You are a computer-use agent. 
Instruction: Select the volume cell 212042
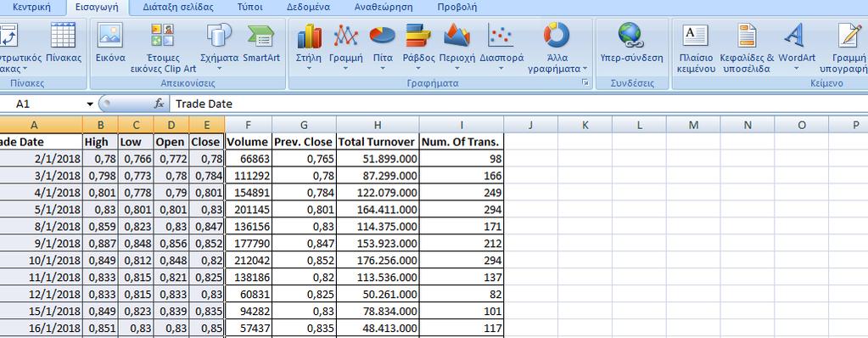tap(248, 261)
